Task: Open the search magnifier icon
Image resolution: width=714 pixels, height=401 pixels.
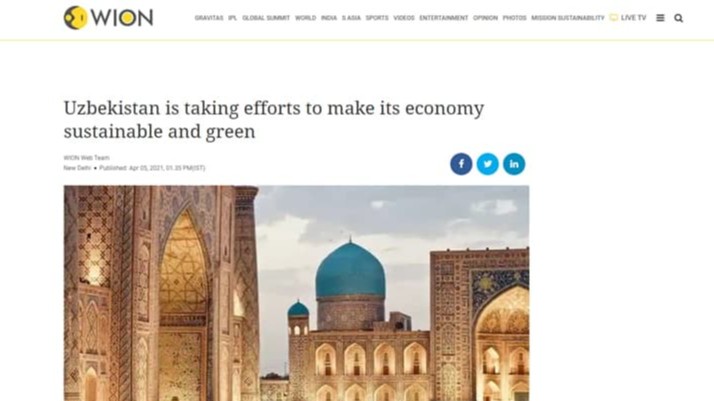Action: tap(678, 18)
